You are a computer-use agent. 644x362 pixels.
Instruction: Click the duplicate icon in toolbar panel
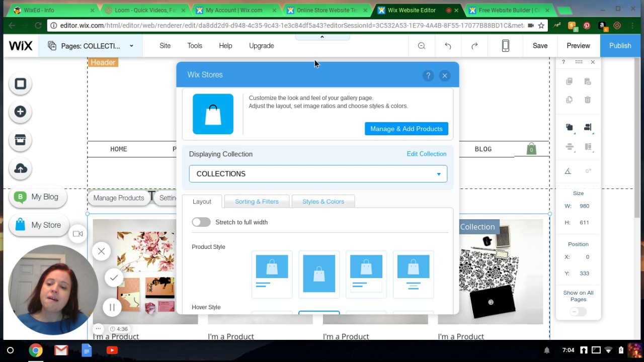569,100
